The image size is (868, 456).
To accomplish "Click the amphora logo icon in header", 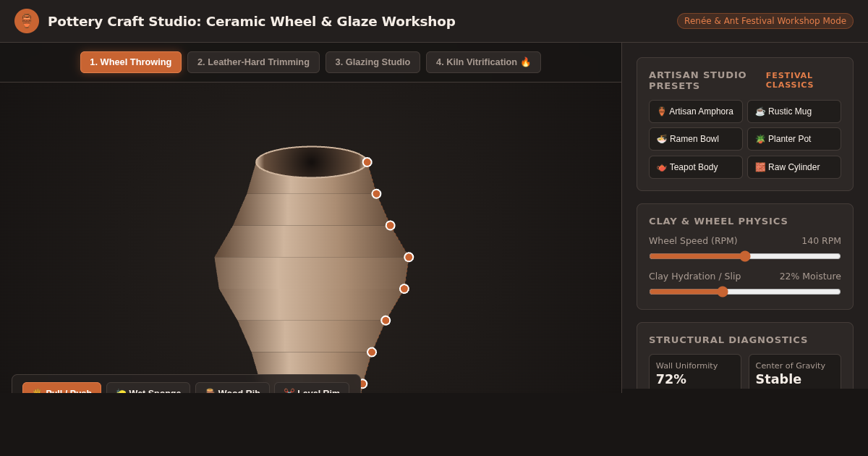I will tap(27, 21).
